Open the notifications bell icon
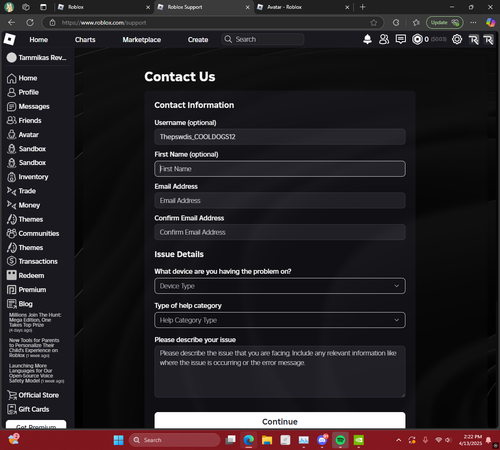 click(367, 39)
